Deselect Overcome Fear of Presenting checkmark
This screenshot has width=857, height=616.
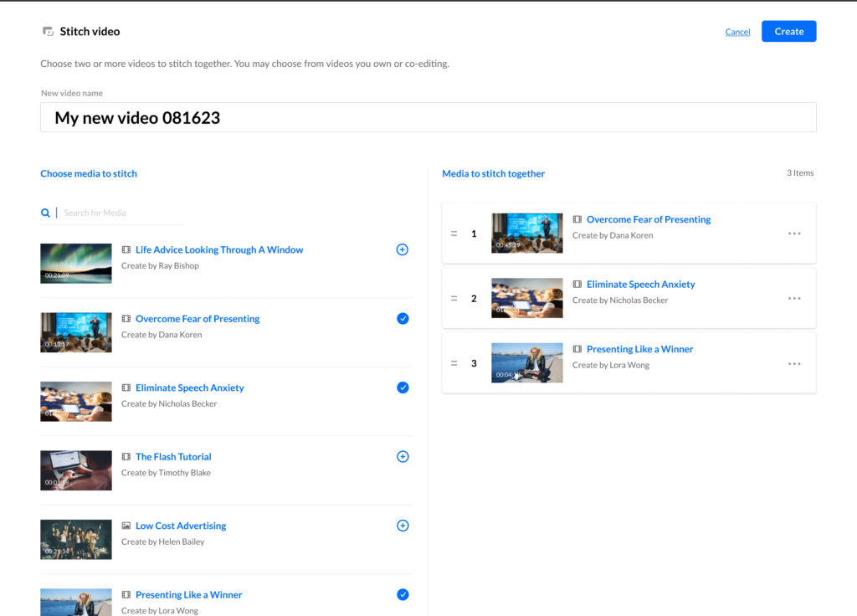[403, 319]
